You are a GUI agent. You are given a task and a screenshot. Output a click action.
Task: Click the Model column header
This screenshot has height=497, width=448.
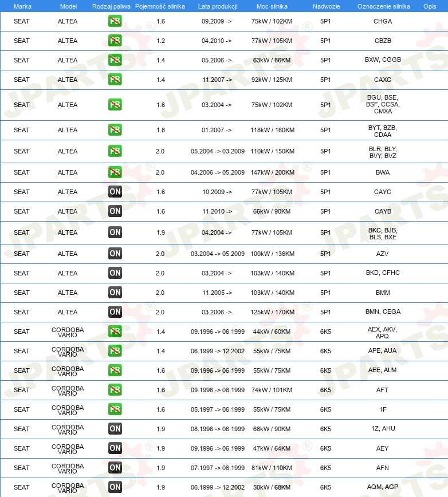[x=69, y=6]
